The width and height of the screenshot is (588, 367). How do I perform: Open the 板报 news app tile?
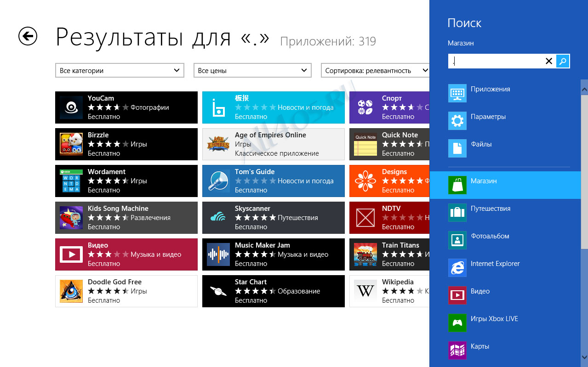(273, 107)
